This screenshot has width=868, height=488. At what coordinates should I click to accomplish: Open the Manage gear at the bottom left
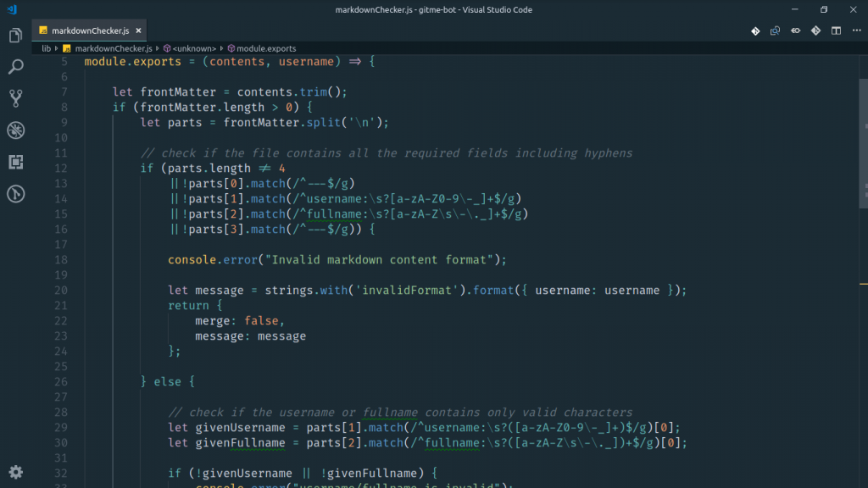point(14,474)
